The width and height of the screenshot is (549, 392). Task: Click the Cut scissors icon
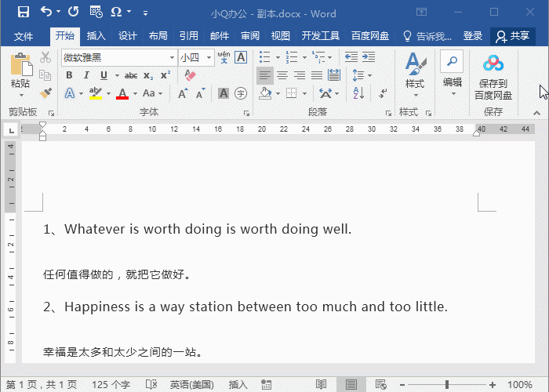click(45, 57)
